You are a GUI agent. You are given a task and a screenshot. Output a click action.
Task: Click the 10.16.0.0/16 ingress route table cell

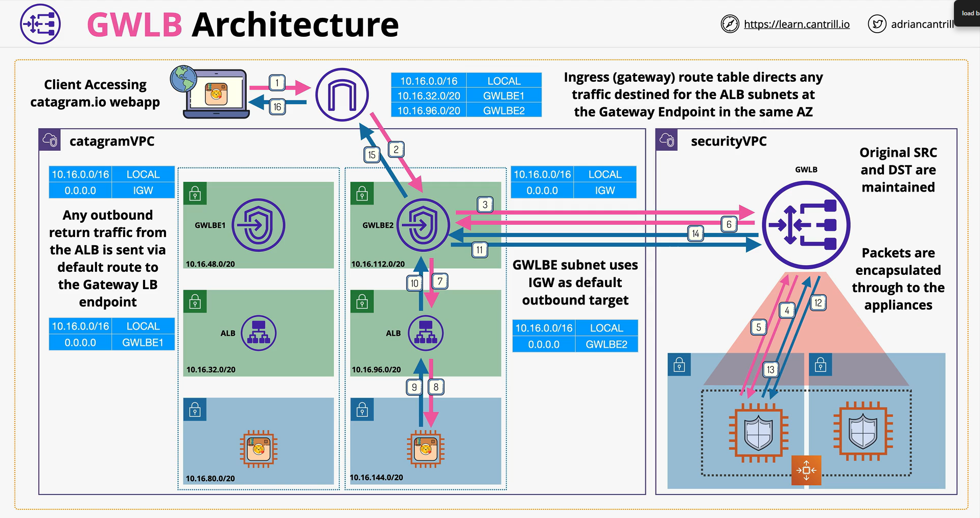point(429,81)
